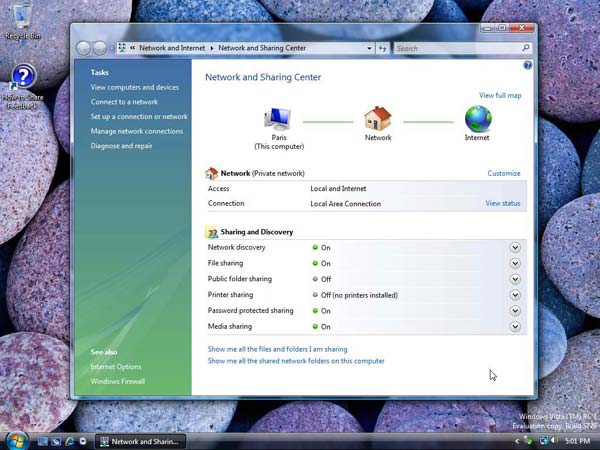Viewport: 600px width, 450px height.
Task: Open the Help question mark icon
Action: (x=527, y=65)
